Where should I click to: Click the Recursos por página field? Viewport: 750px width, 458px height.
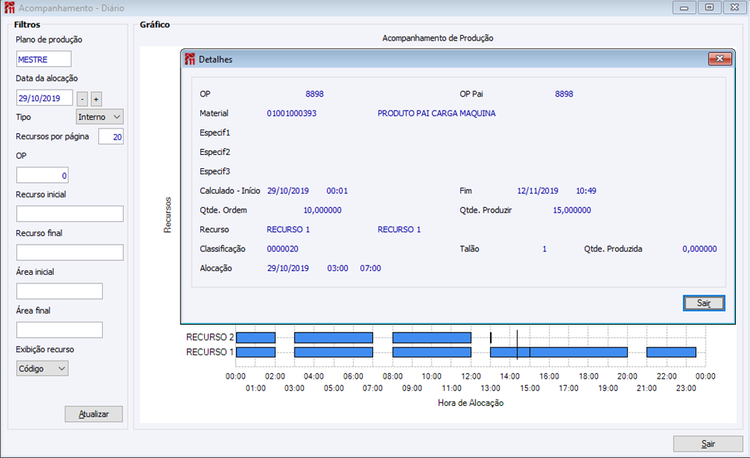click(111, 137)
